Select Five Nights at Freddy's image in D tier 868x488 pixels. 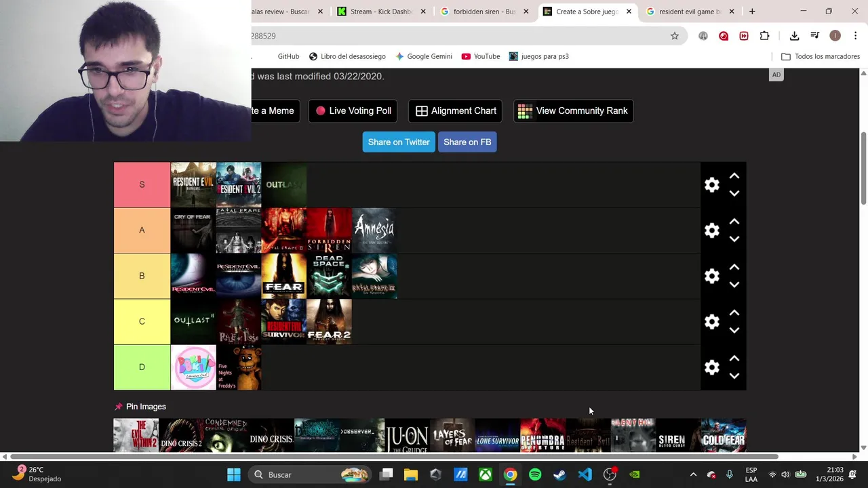239,367
